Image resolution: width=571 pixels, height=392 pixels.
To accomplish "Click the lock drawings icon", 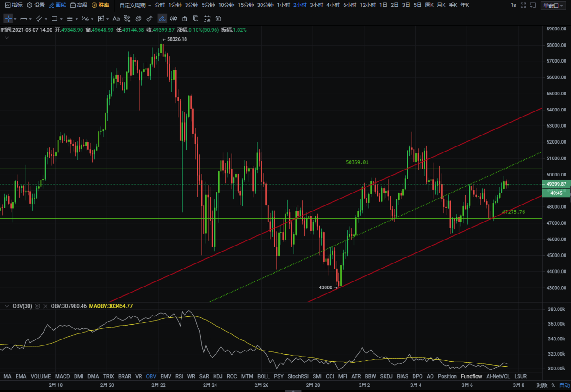I will pyautogui.click(x=185, y=19).
